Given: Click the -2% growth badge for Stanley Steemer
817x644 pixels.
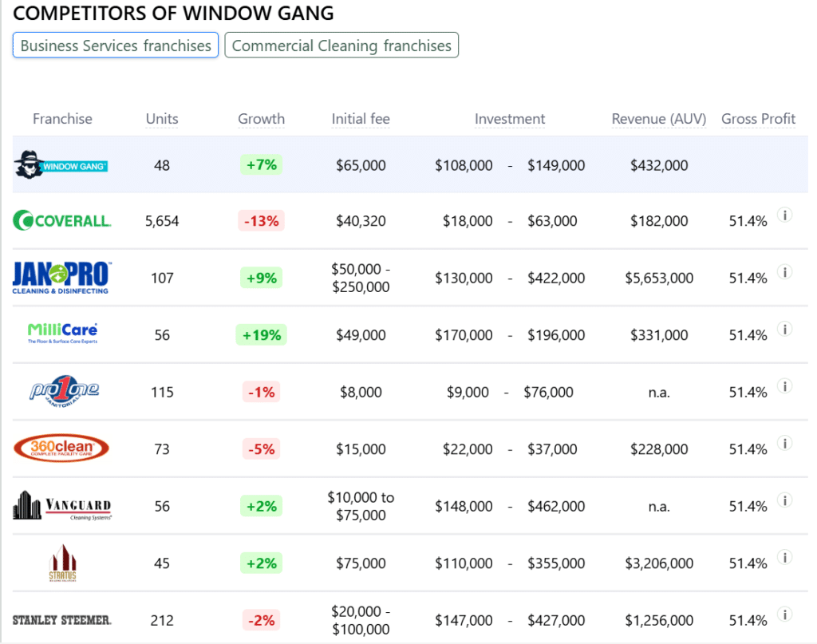Looking at the screenshot, I should pos(261,620).
